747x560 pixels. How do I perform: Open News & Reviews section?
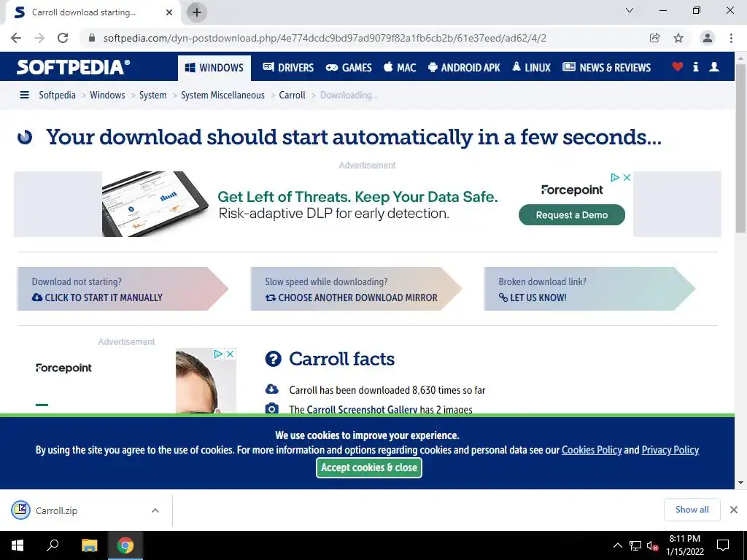(606, 68)
